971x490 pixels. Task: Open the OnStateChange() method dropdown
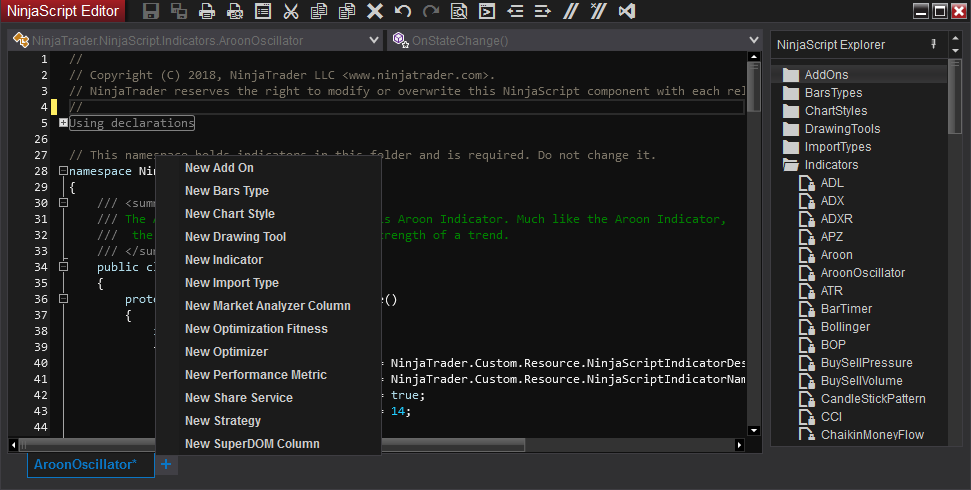tap(575, 40)
